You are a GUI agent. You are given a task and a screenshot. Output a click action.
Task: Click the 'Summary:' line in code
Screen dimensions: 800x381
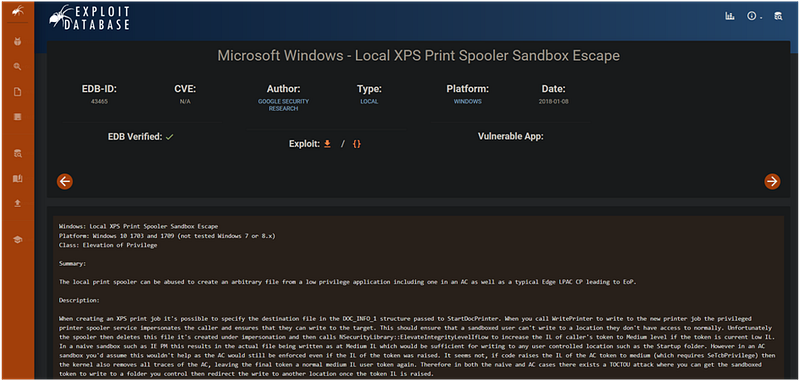(x=72, y=264)
